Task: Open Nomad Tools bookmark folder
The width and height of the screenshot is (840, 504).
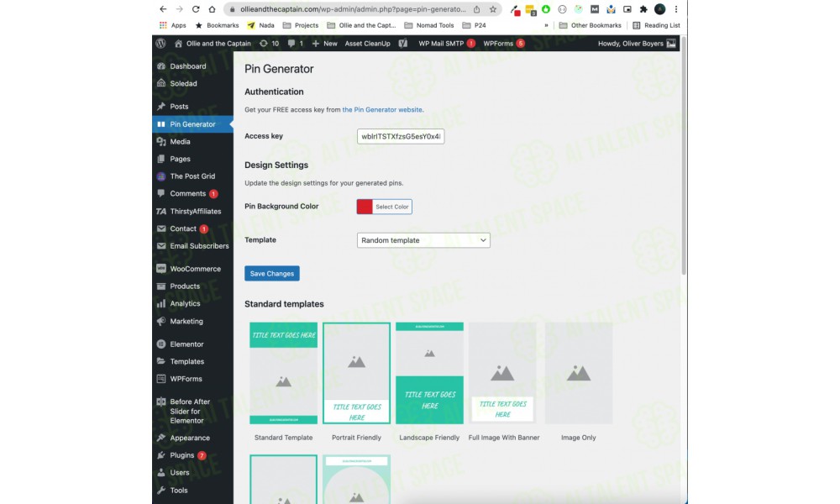Action: (x=429, y=25)
